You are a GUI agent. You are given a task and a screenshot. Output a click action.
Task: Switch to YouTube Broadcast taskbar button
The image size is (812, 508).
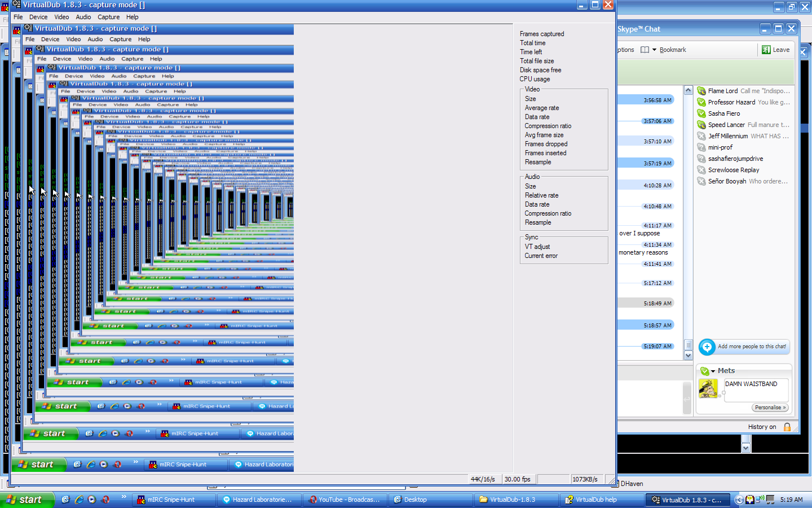pos(346,500)
